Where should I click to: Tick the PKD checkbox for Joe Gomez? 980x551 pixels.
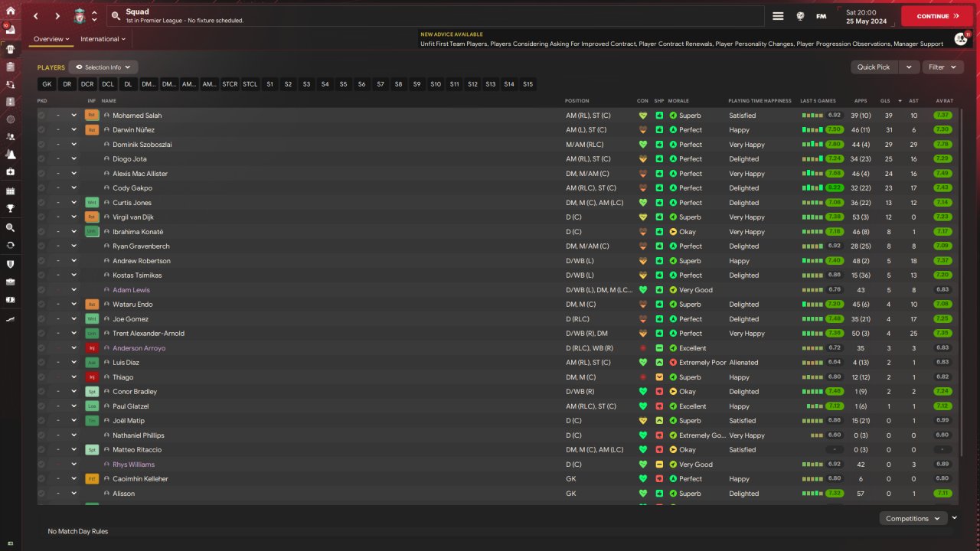pyautogui.click(x=41, y=319)
